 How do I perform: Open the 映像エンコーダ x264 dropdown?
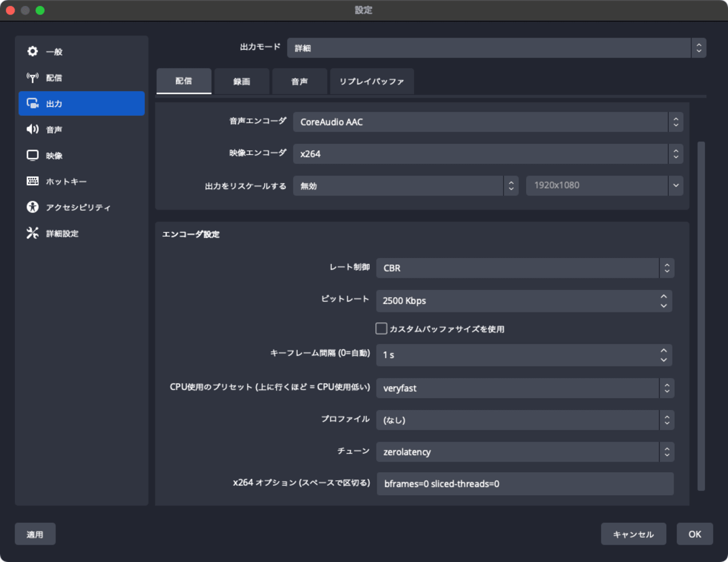pyautogui.click(x=488, y=154)
